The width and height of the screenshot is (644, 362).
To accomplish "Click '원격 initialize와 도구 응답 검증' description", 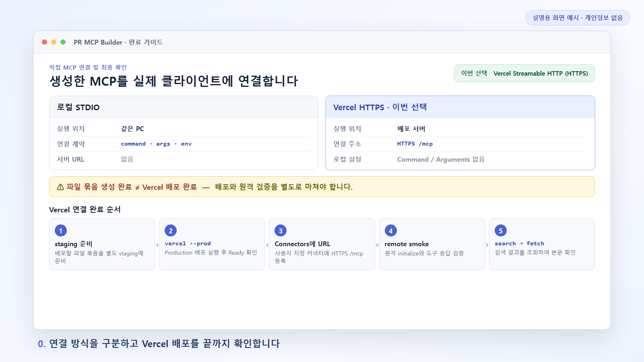I will tap(424, 253).
